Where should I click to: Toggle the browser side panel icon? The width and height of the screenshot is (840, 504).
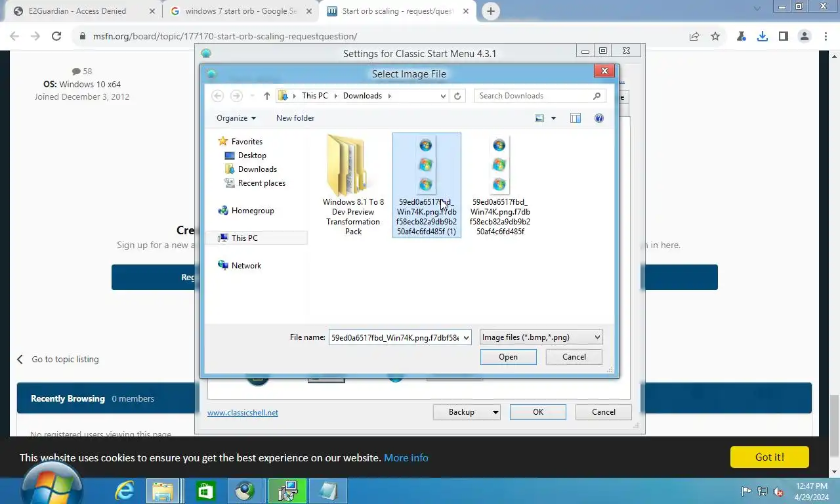click(x=784, y=37)
